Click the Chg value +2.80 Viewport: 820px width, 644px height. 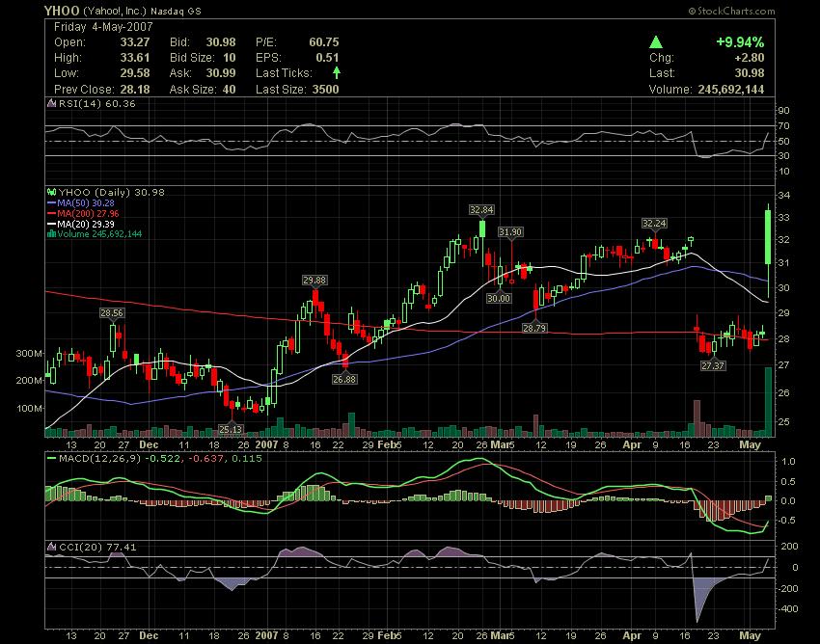click(750, 58)
